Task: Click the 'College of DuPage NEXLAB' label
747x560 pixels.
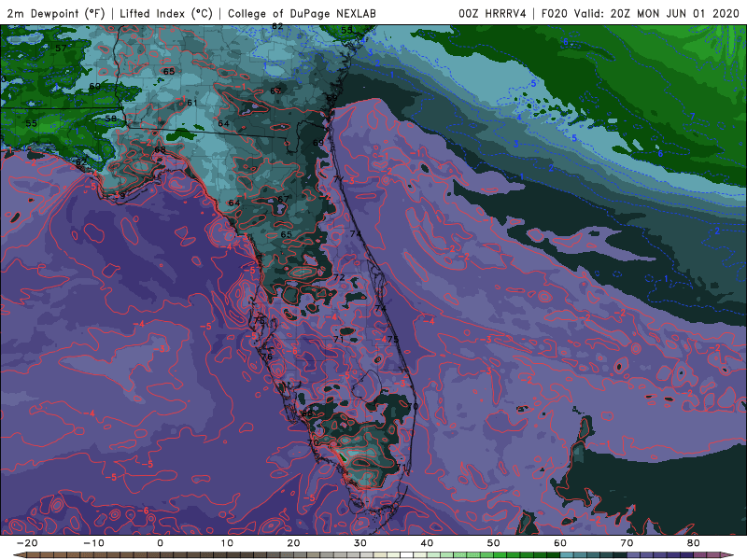Action: click(x=302, y=13)
